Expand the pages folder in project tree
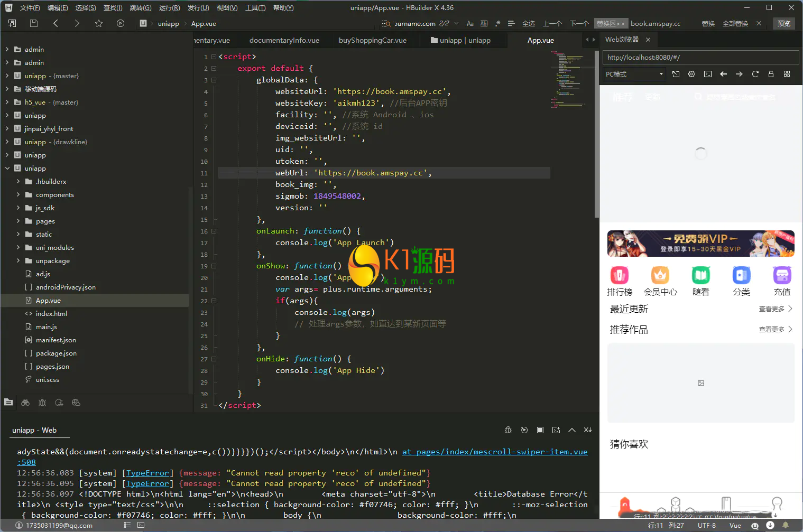Viewport: 803px width, 532px height. pyautogui.click(x=18, y=221)
